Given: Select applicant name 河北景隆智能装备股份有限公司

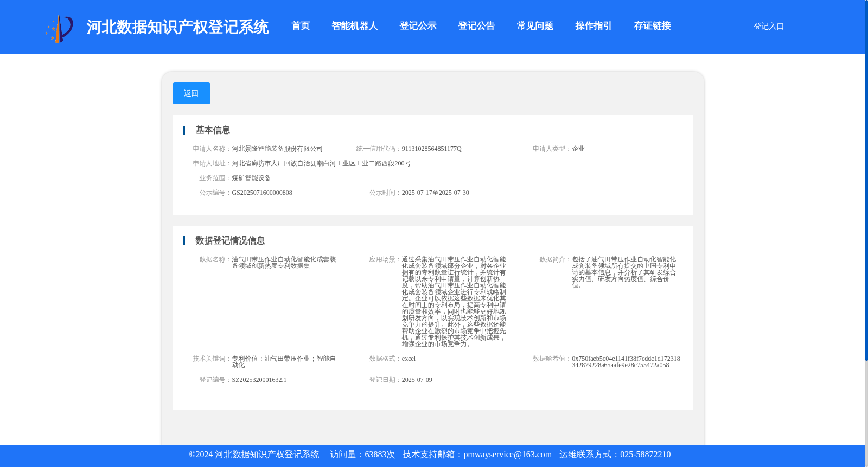Looking at the screenshot, I should click(x=277, y=149).
